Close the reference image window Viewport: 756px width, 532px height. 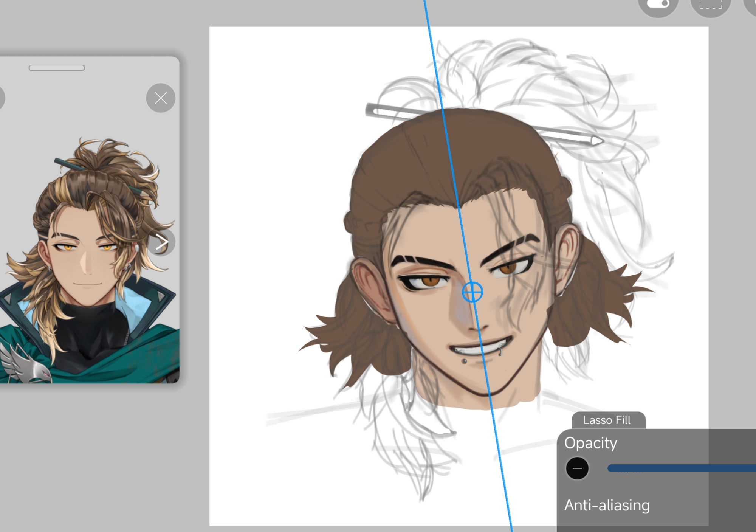tap(161, 98)
